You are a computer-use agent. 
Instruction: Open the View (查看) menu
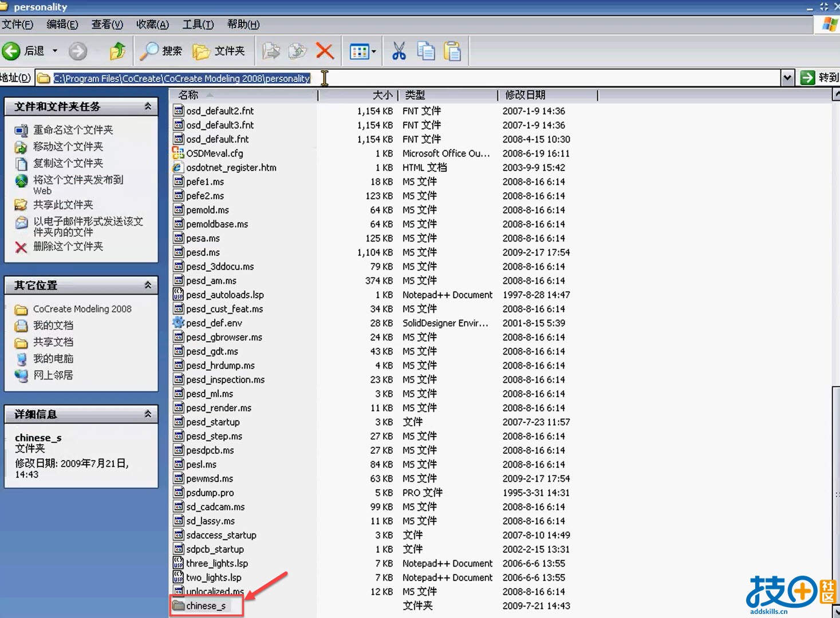[x=107, y=24]
